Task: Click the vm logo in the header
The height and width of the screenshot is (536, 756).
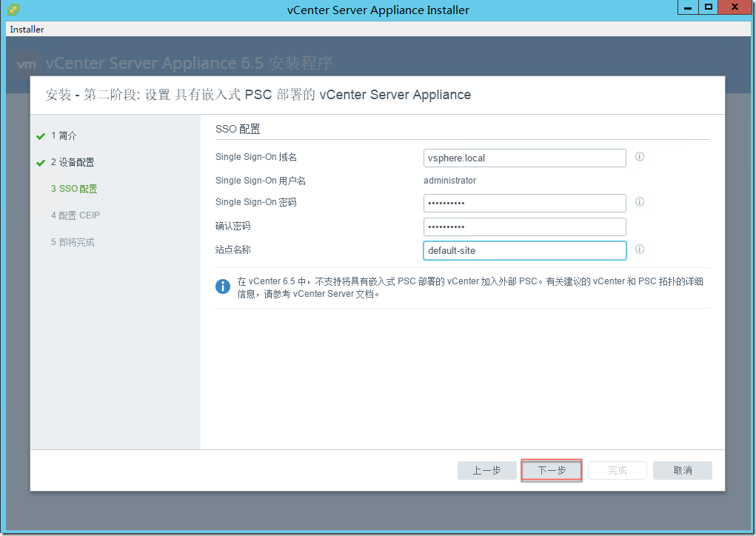Action: [26, 64]
